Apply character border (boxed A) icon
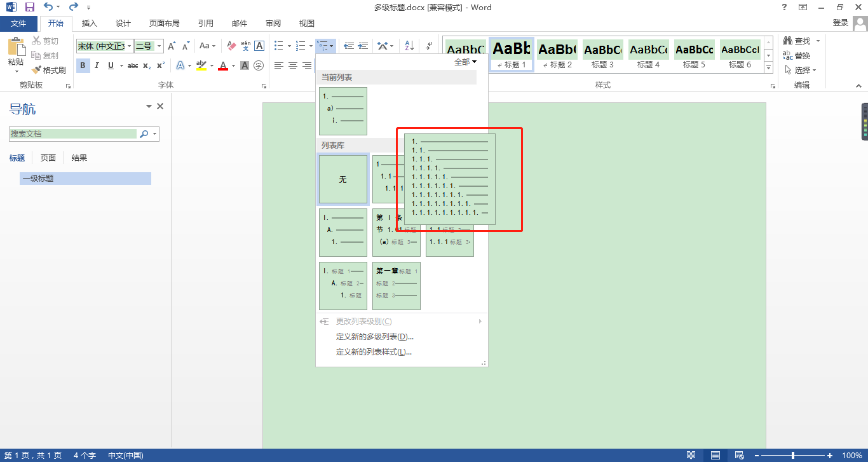The height and width of the screenshot is (462, 868). click(259, 46)
